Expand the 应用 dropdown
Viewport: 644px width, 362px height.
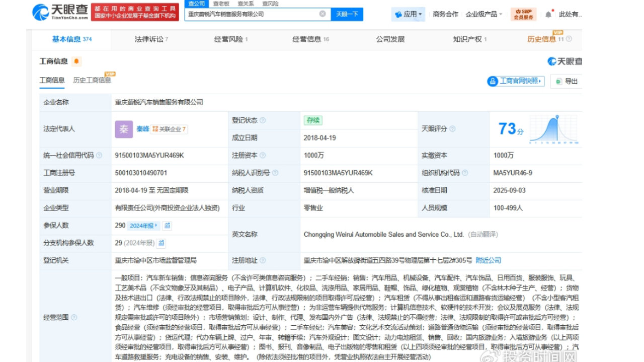pyautogui.click(x=419, y=14)
